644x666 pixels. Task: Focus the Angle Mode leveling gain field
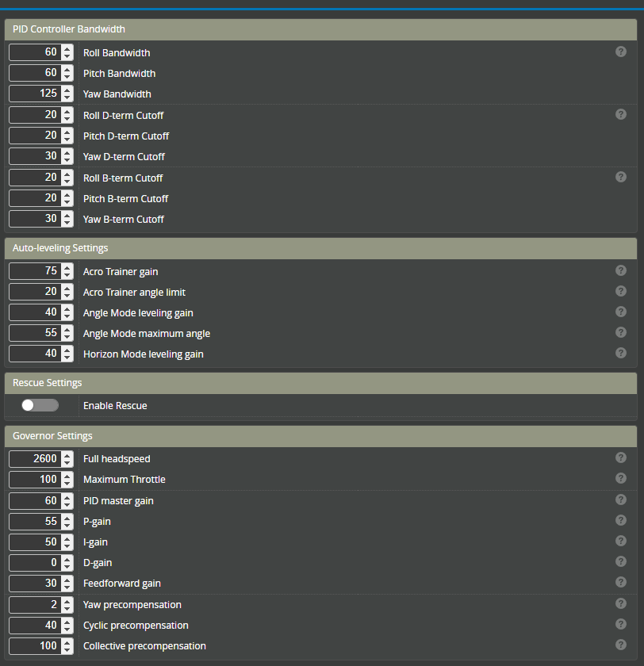point(35,312)
